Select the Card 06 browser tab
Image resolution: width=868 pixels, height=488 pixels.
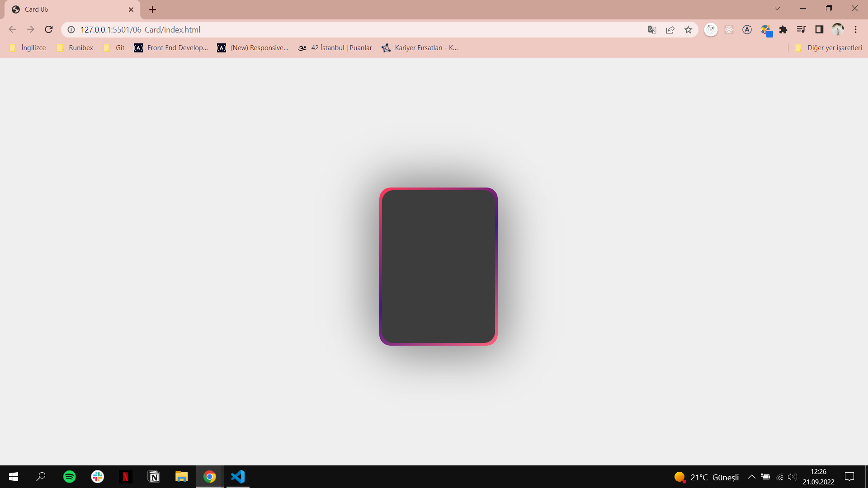click(x=63, y=9)
